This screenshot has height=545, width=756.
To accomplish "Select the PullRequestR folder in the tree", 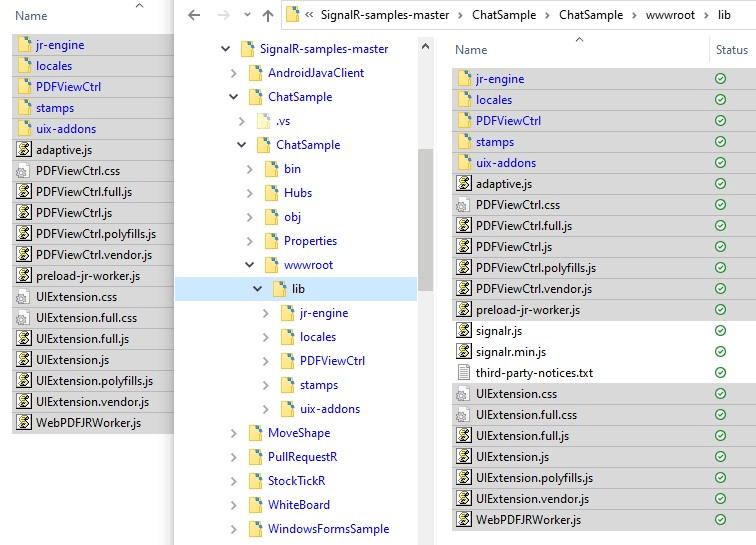I will [302, 457].
